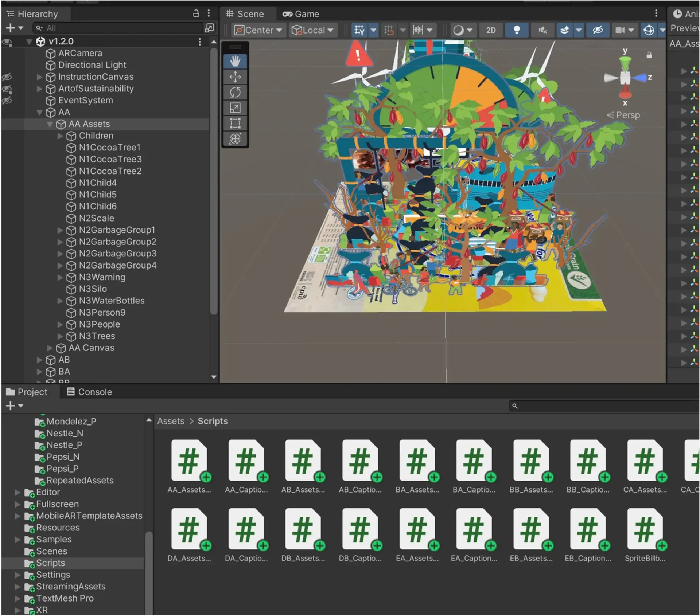Screen dimensions: 700x615
Task: Toggle visibility eye for InstructionCanvas
Action: click(7, 77)
